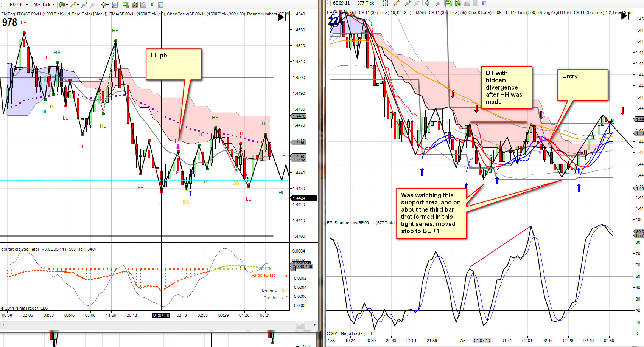Viewport: 644px width, 347px height.
Task: Click the 1.4476 price marker in the 1508 Tick chart
Action: coord(299,116)
